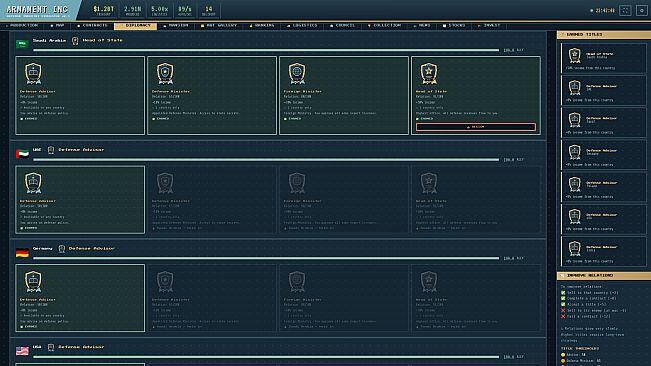Click the Saudi Arabia flag icon

tap(22, 43)
